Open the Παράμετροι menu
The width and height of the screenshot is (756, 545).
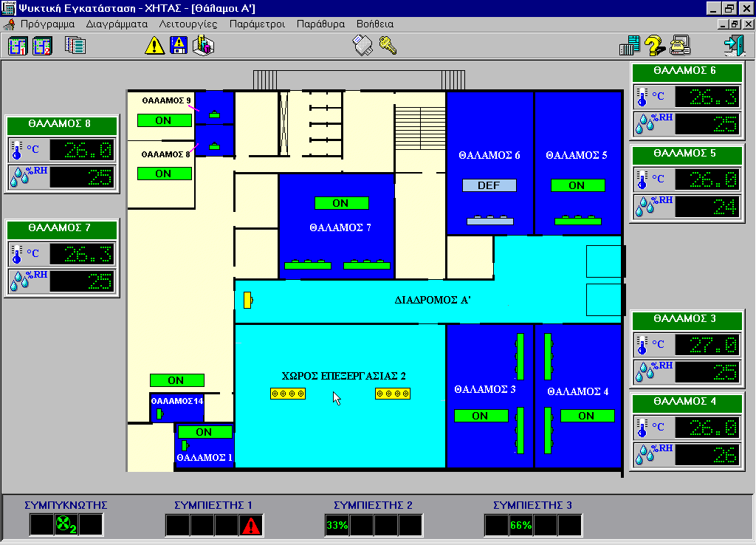[257, 24]
